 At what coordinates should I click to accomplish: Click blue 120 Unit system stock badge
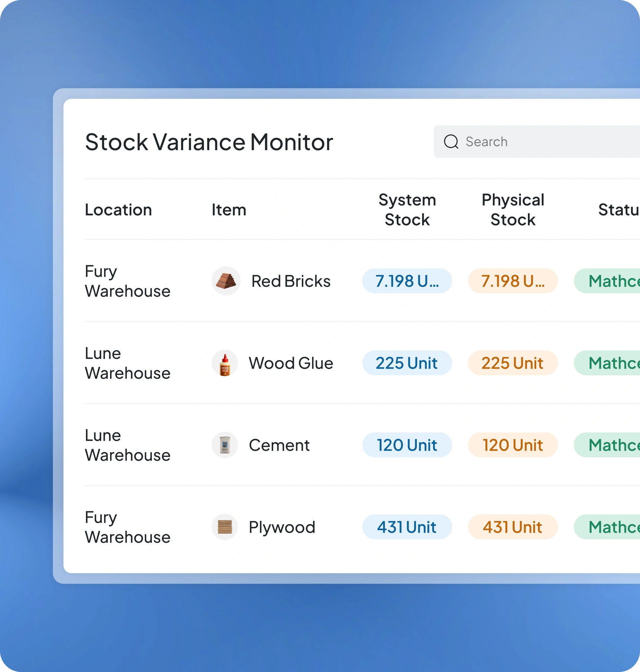coord(407,445)
